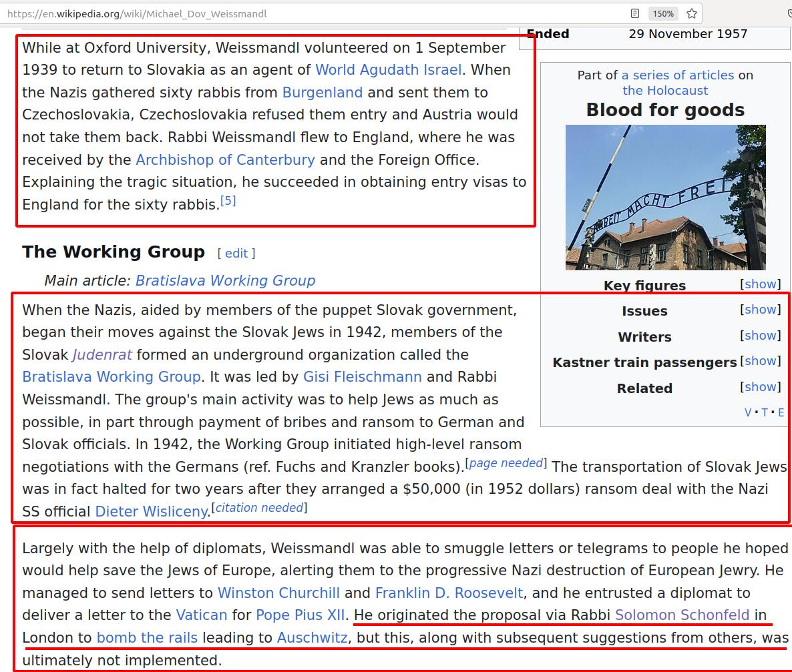Screen dimensions: 792x672
Task: Click the 150% zoom level badge
Action: [x=662, y=13]
